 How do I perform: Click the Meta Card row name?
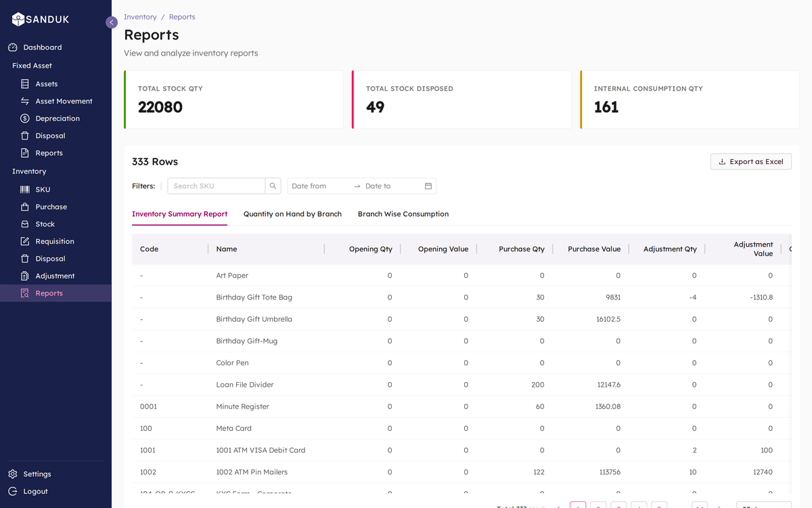(x=234, y=428)
